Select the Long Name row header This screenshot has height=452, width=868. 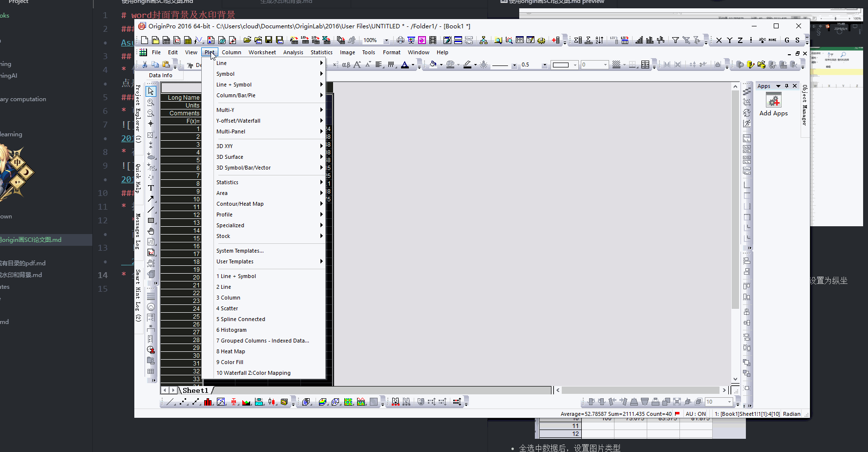181,98
